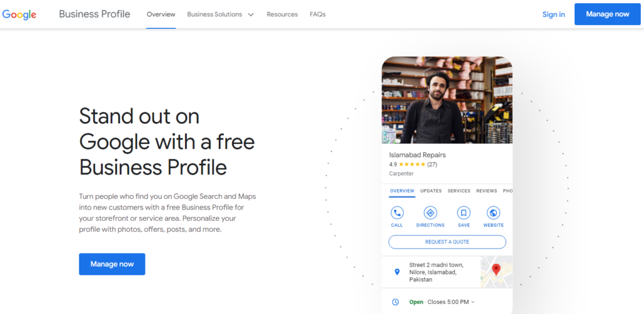This screenshot has height=314, width=644.
Task: Click Manage now button in header
Action: point(608,14)
